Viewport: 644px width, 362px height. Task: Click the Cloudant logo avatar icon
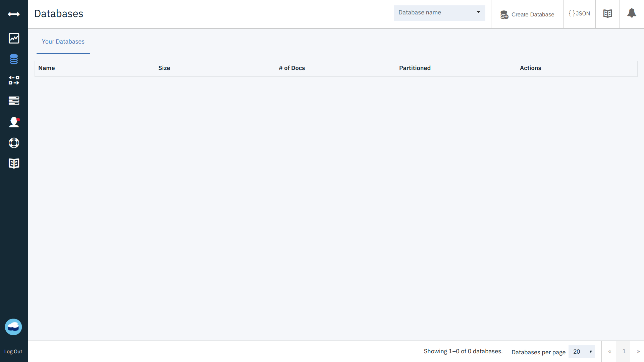(x=13, y=327)
